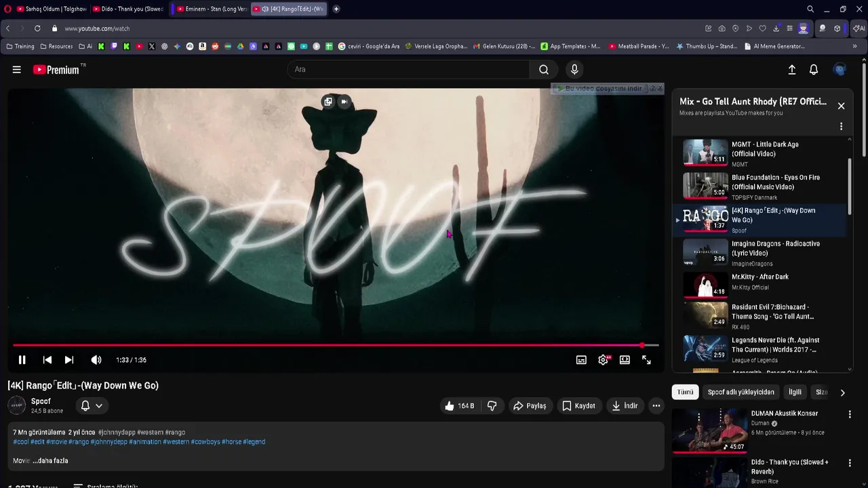Open the Resources bookmarks folder
868x488 pixels.
coord(56,46)
